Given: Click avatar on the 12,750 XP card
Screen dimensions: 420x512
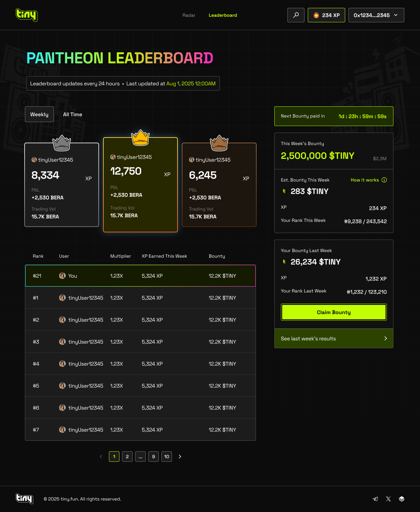Looking at the screenshot, I should click(113, 157).
